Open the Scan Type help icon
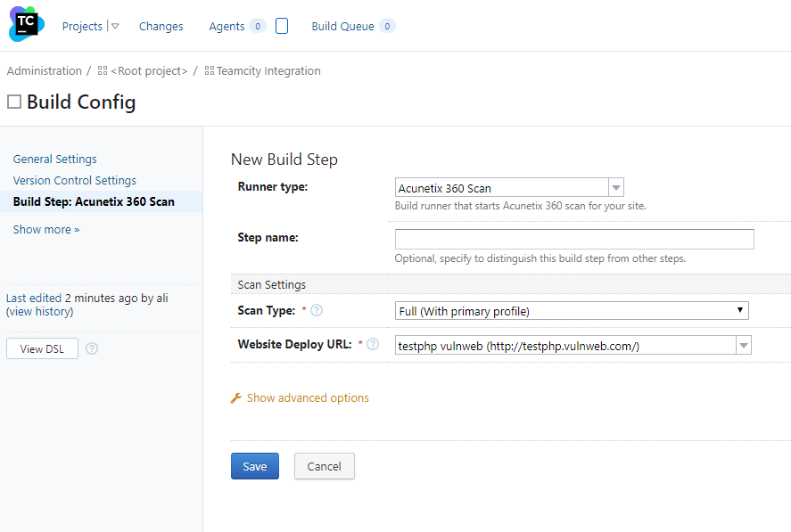791x532 pixels. (317, 311)
